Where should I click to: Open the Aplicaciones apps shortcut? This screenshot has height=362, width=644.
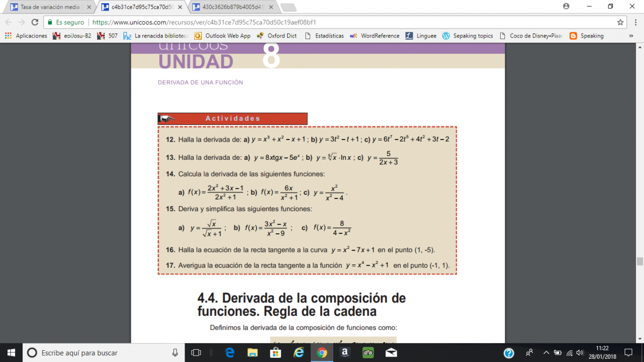(x=26, y=36)
